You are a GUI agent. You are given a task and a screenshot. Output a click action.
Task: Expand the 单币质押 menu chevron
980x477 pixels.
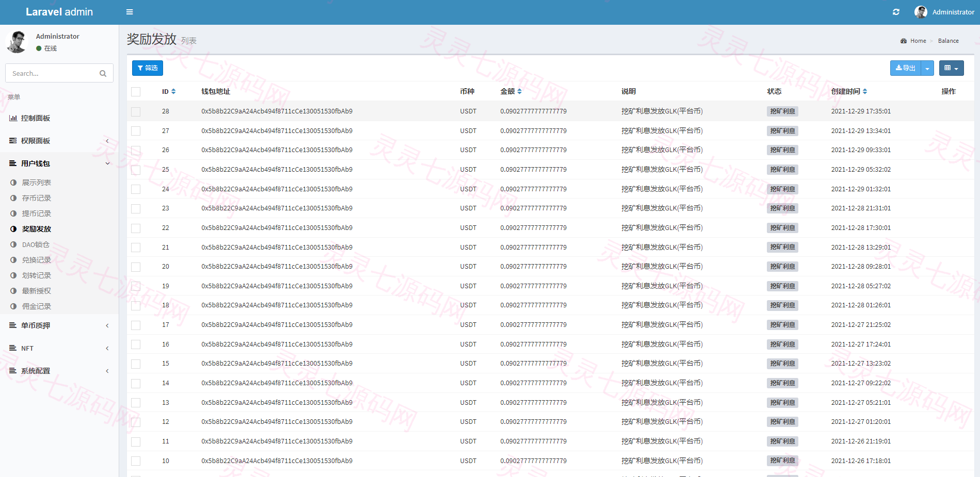coord(107,325)
